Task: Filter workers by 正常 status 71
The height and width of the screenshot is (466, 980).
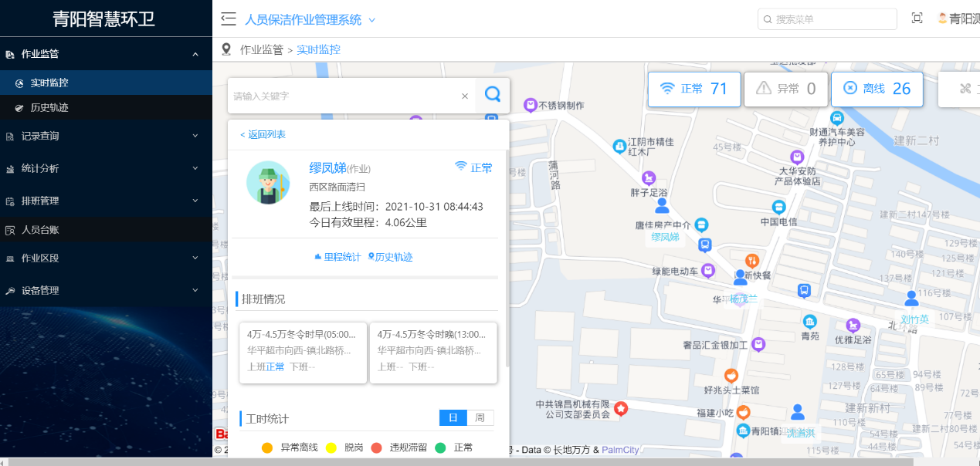Action: click(x=694, y=89)
